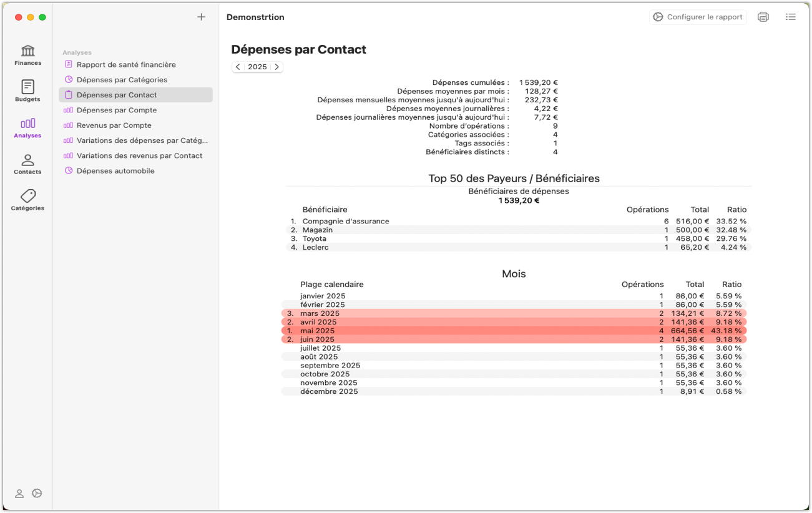Click the avril 2025 row

tap(514, 322)
